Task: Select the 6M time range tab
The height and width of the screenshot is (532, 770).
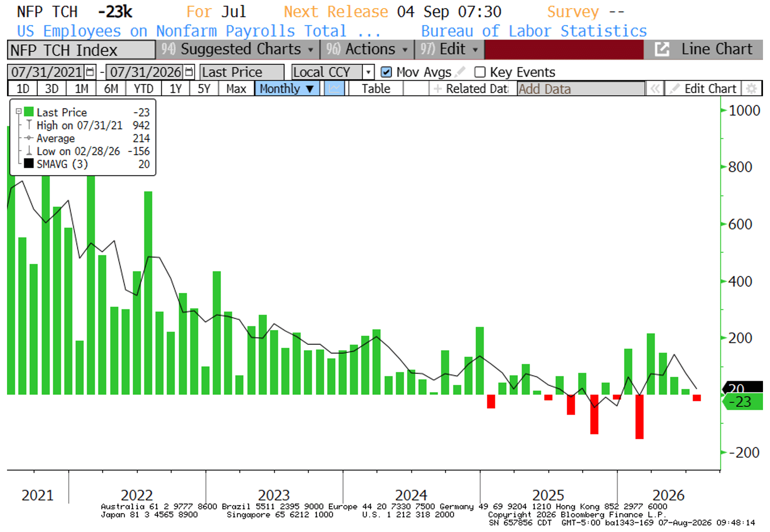Action: tap(111, 89)
